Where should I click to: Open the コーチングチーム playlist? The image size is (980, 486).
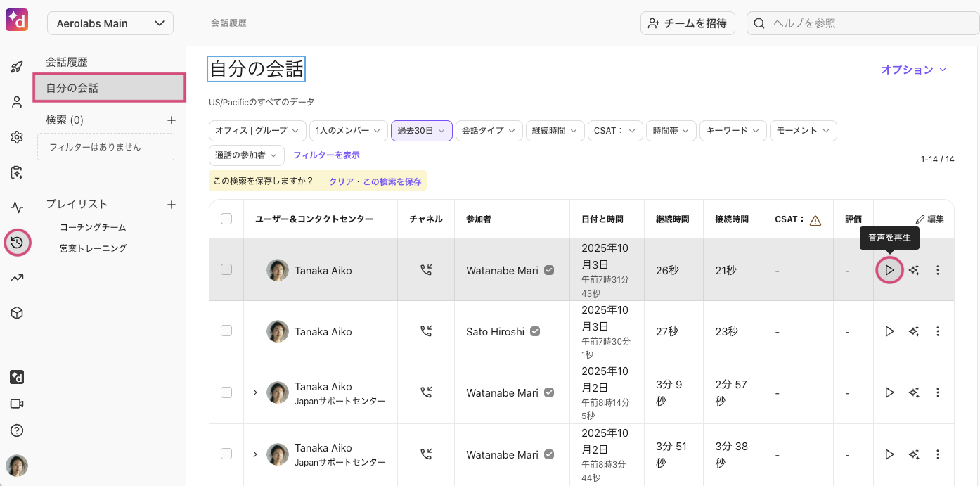[x=93, y=227]
